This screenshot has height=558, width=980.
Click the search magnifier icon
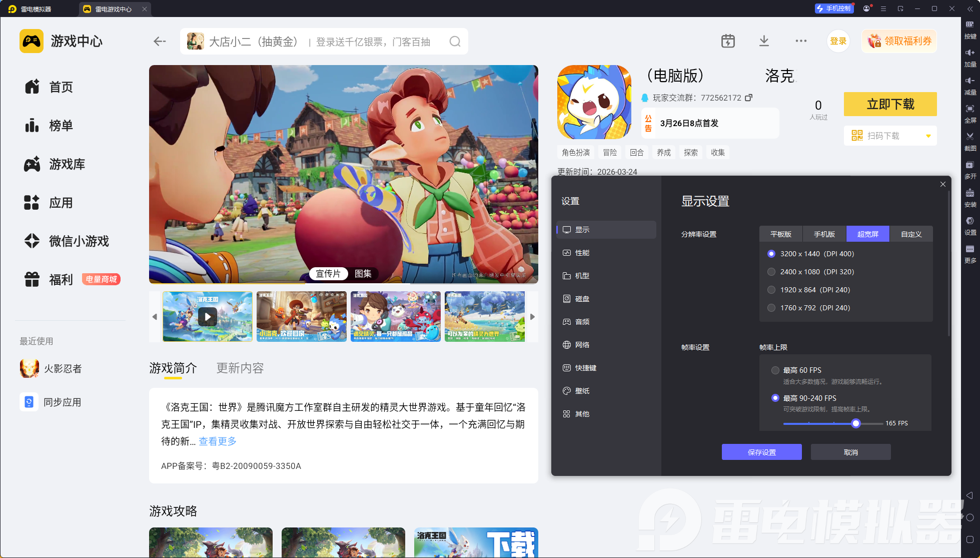tap(455, 42)
